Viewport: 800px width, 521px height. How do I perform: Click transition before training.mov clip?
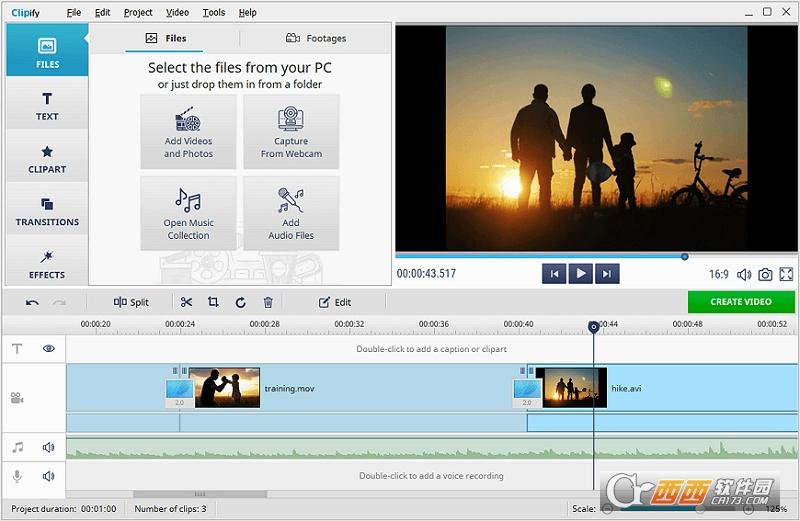coord(180,393)
